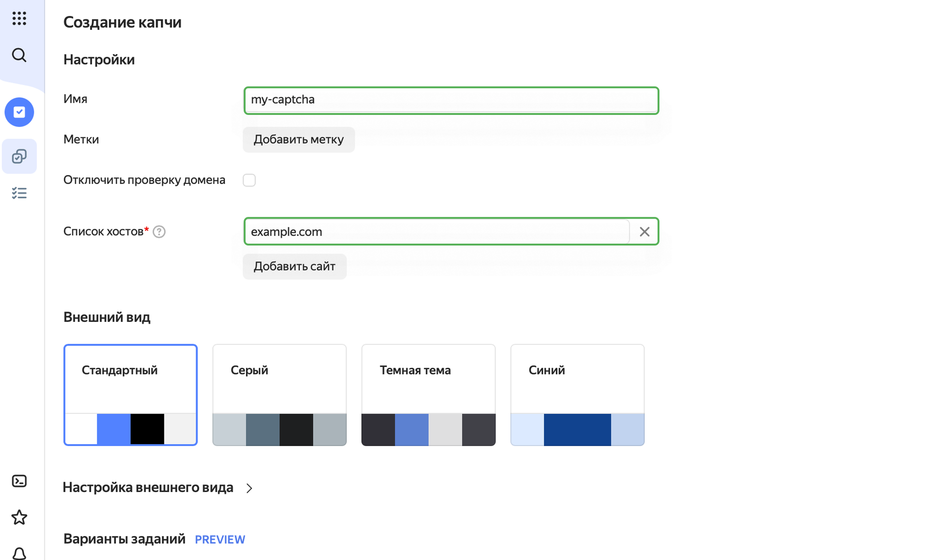This screenshot has height=560, width=939.
Task: Click the favorites star icon
Action: click(19, 517)
